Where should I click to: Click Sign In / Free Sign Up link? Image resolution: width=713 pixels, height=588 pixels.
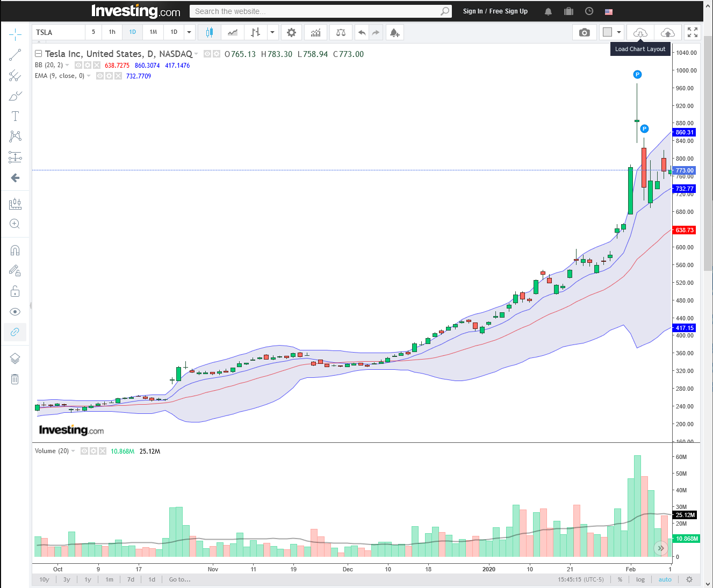495,11
